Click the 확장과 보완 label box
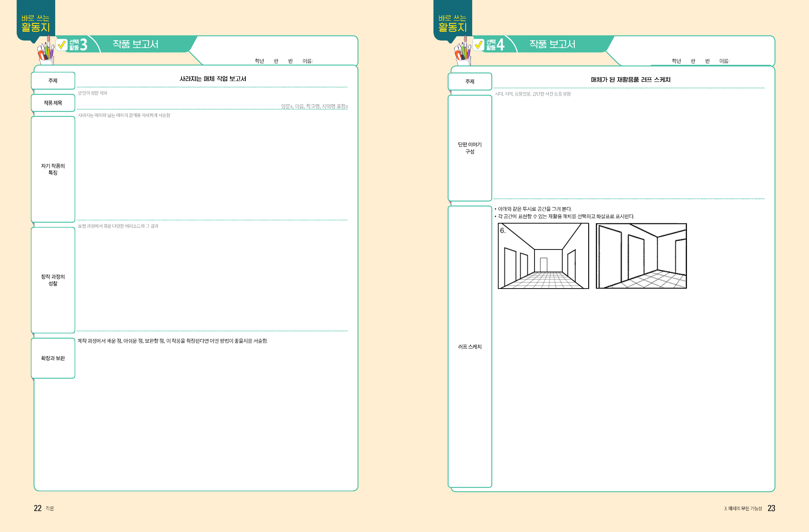Image resolution: width=809 pixels, height=532 pixels. point(53,358)
